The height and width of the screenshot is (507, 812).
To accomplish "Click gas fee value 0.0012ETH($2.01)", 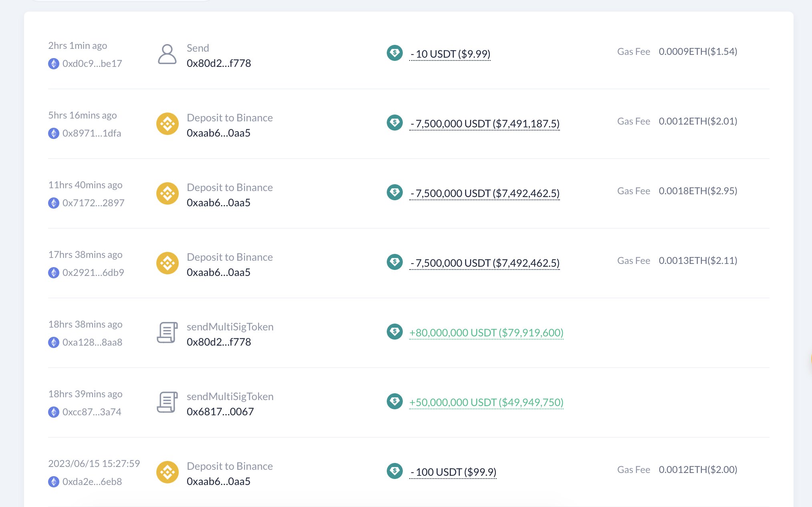I will point(698,121).
